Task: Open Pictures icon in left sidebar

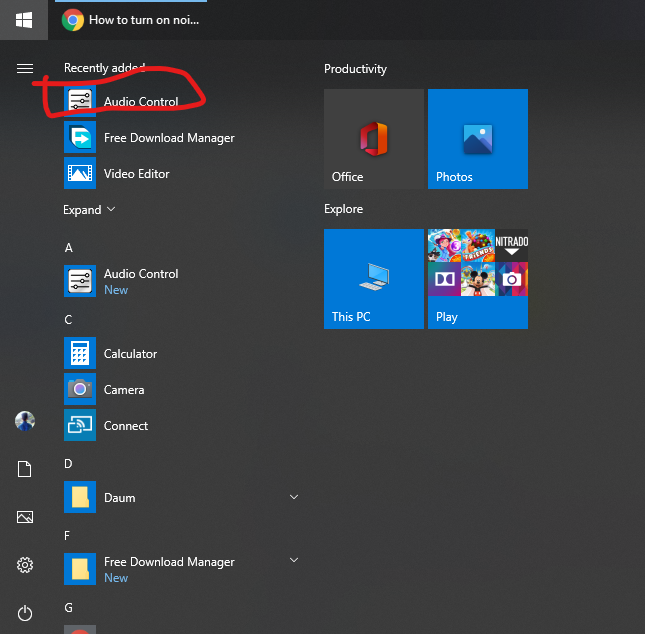Action: [25, 517]
